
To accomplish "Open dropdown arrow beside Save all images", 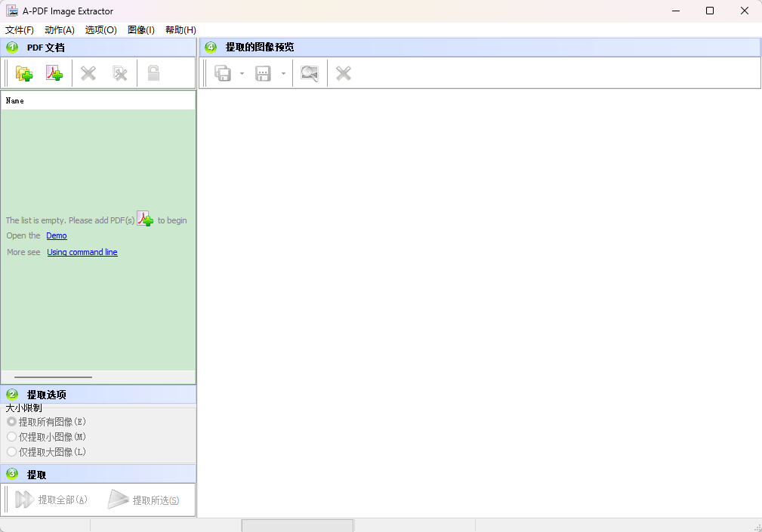I will click(x=242, y=74).
